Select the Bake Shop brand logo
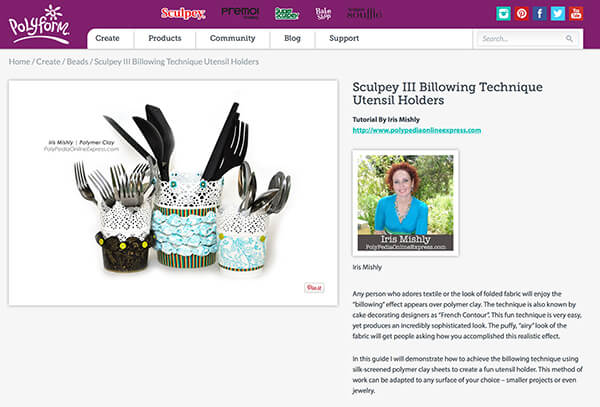 point(323,14)
